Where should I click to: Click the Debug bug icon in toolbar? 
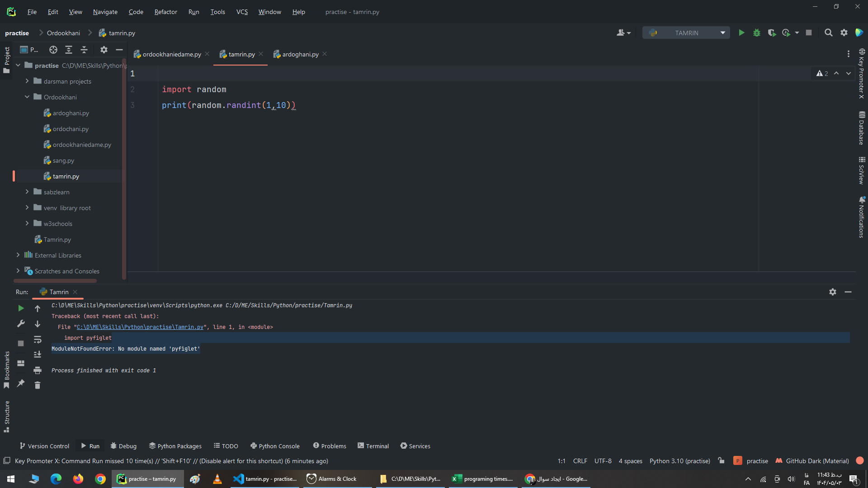756,33
